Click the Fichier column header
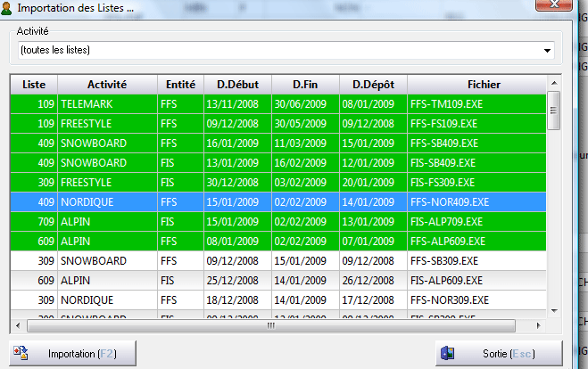 click(476, 84)
